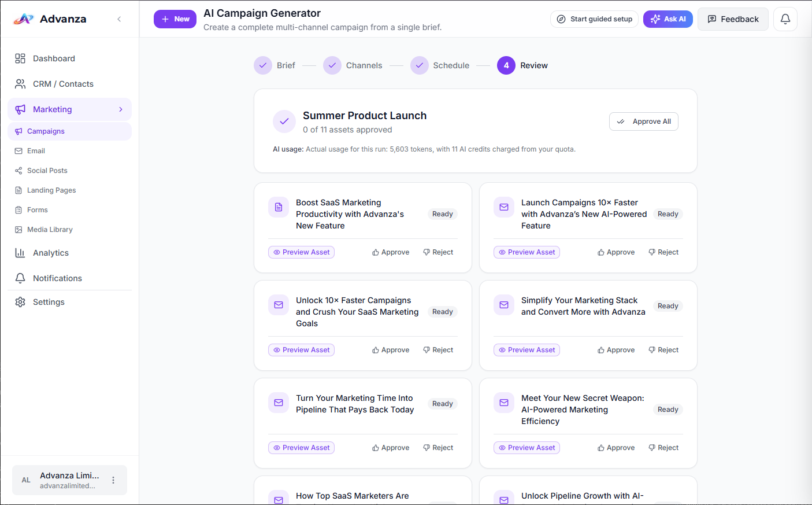Go back to the Channels step
Image resolution: width=812 pixels, height=505 pixels.
353,65
